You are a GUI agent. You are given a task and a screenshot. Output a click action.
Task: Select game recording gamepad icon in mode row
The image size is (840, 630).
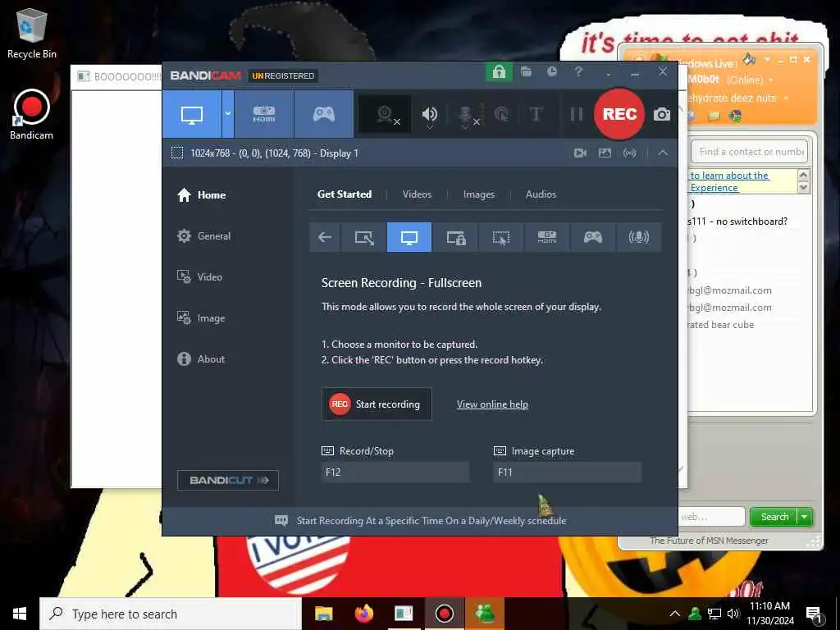pyautogui.click(x=592, y=237)
